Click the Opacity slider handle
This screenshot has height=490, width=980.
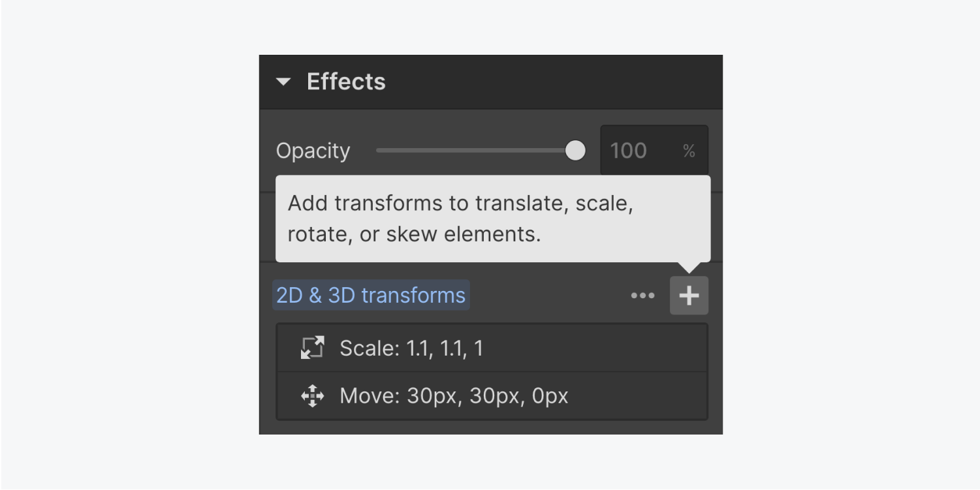575,151
